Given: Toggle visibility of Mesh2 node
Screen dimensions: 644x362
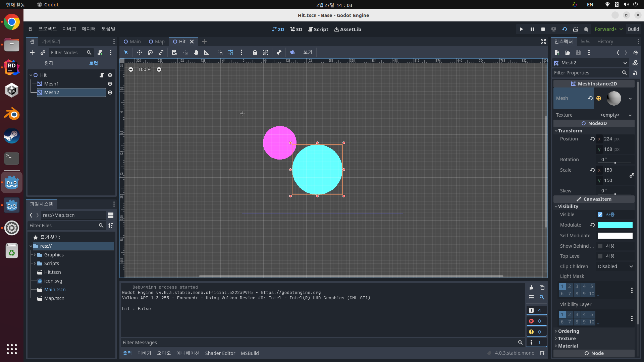Looking at the screenshot, I should (x=110, y=93).
